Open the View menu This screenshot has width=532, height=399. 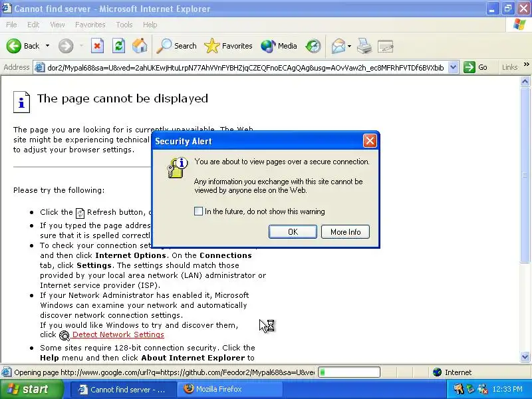[57, 25]
